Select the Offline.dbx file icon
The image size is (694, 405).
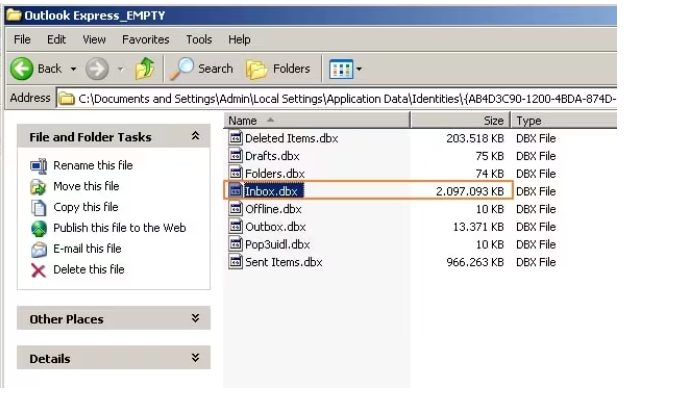click(x=235, y=208)
